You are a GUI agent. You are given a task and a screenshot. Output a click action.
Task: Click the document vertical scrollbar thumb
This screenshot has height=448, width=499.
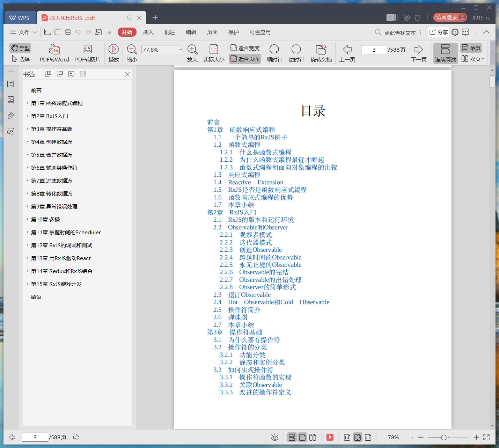click(492, 81)
